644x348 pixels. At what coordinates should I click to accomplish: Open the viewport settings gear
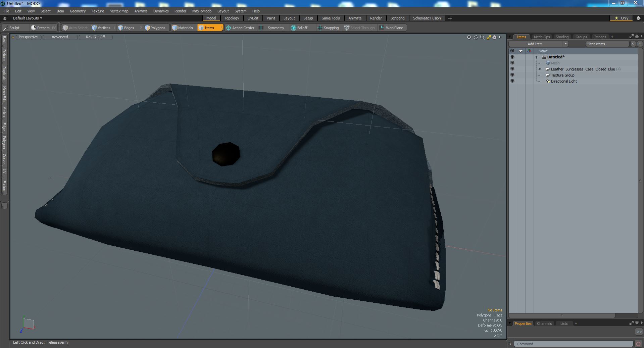pyautogui.click(x=494, y=37)
